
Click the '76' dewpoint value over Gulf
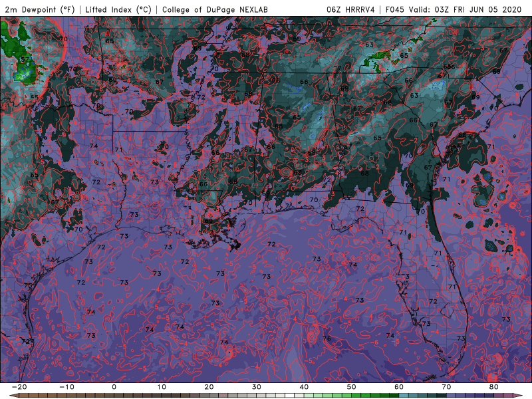tap(327, 338)
